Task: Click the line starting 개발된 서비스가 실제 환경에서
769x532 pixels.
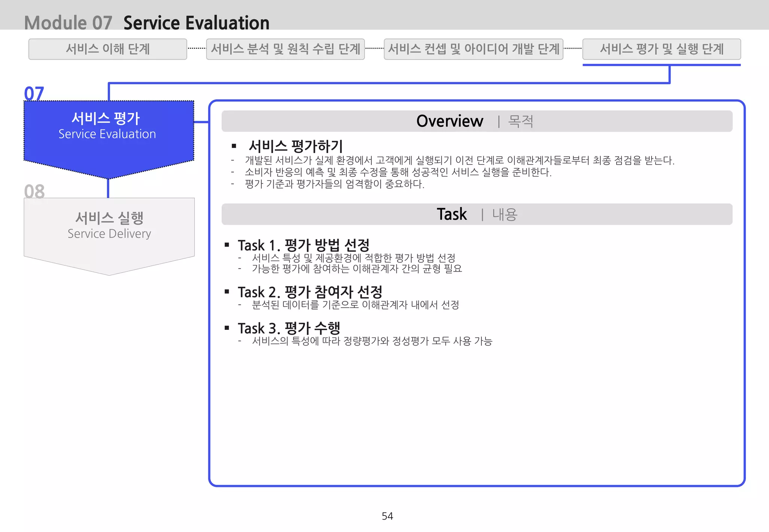Action: tap(460, 161)
